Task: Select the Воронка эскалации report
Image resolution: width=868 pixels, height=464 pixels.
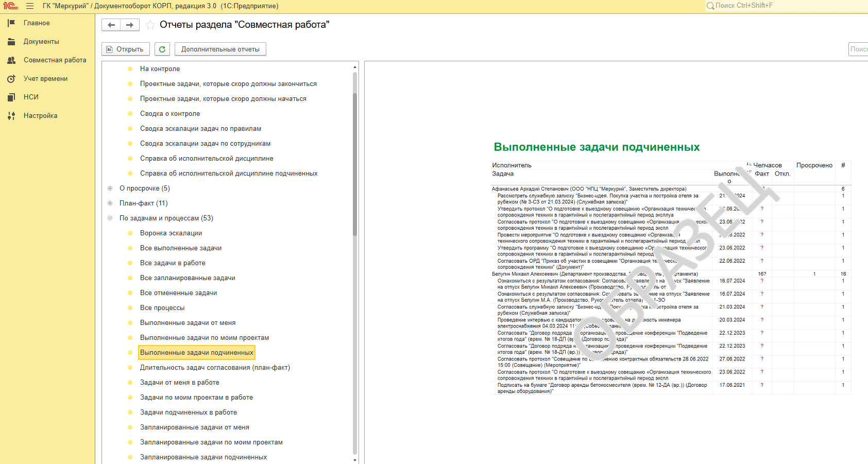Action: pos(171,233)
